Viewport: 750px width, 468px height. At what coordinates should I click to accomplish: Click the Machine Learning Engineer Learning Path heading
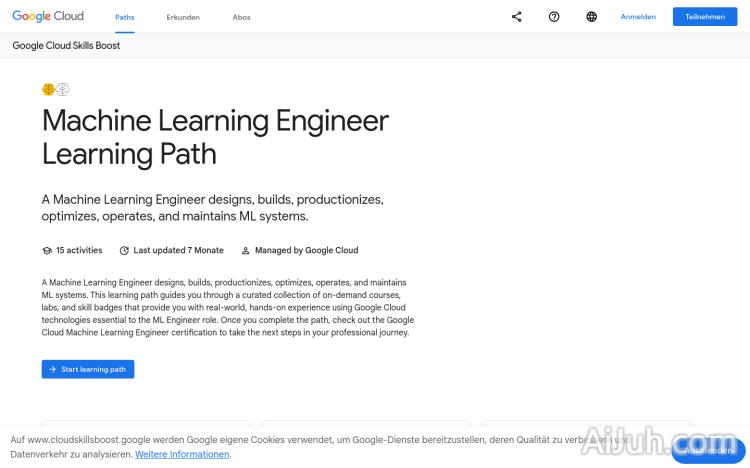pyautogui.click(x=215, y=137)
